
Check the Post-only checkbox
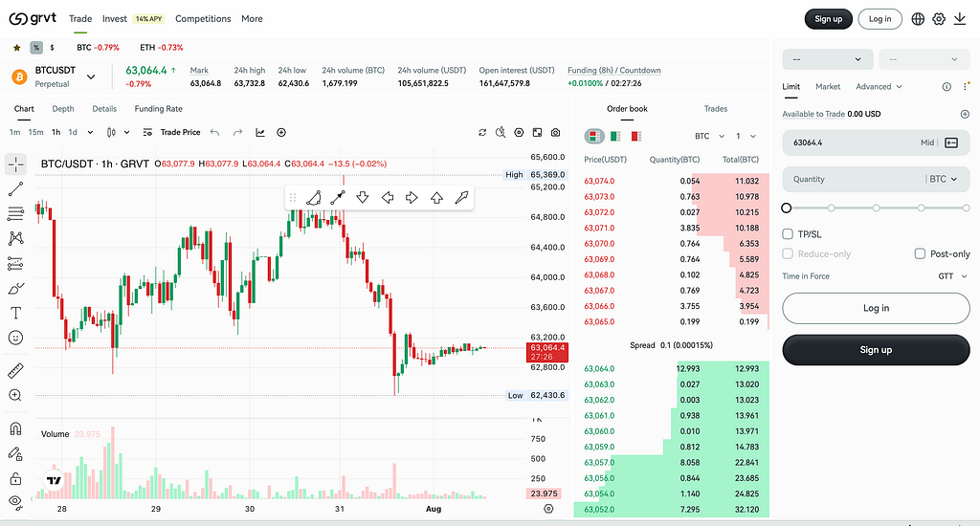pyautogui.click(x=920, y=253)
